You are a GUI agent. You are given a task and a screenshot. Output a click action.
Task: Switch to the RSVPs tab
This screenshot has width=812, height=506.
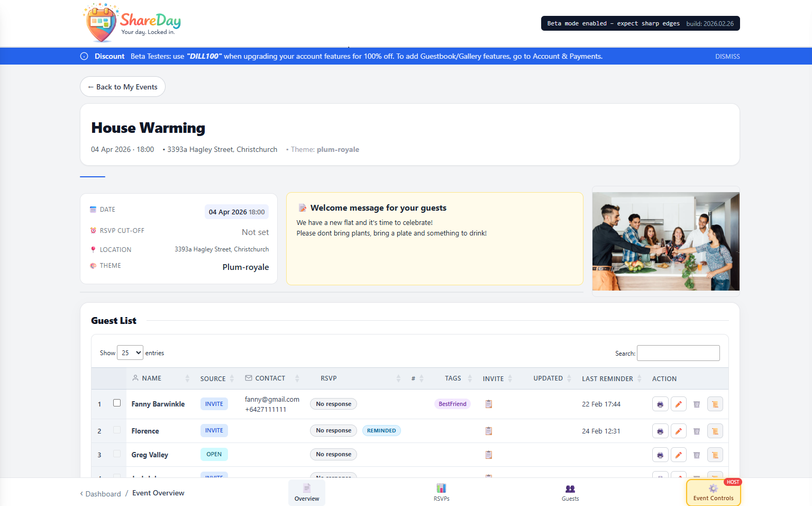(441, 492)
